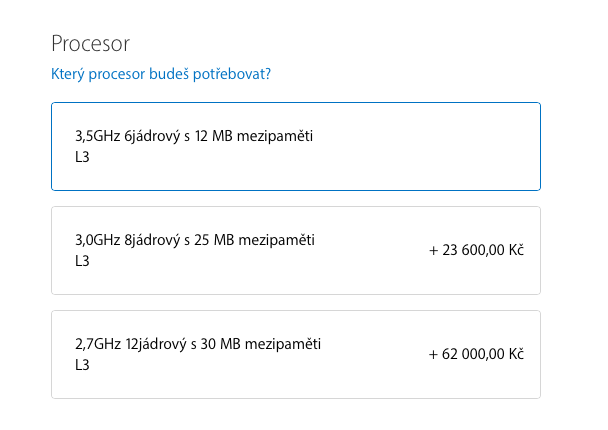This screenshot has height=430, width=608.
Task: Select the 3,5GHz 6jádrový processor option
Action: click(x=295, y=146)
